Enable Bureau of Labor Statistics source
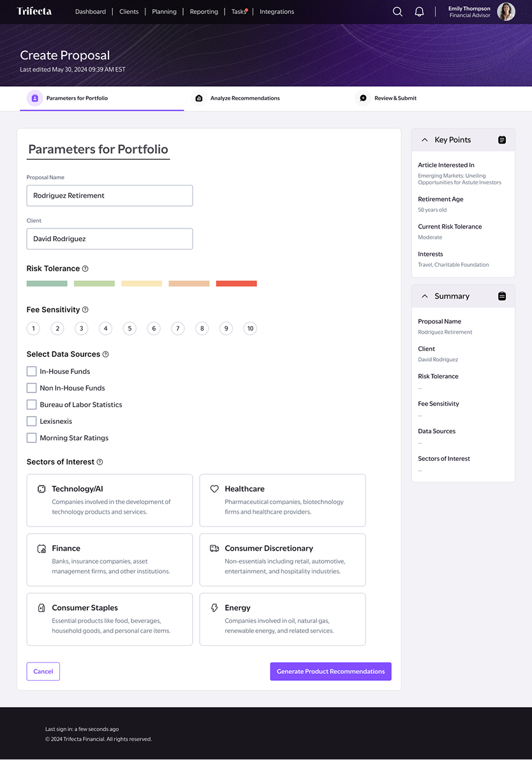 point(31,405)
